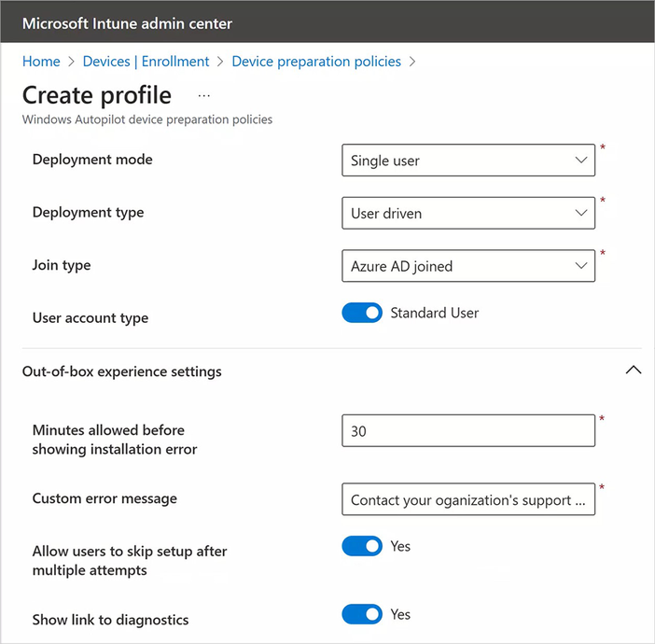Collapse Out-of-box experience settings section
Image resolution: width=655 pixels, height=644 pixels.
pyautogui.click(x=634, y=371)
